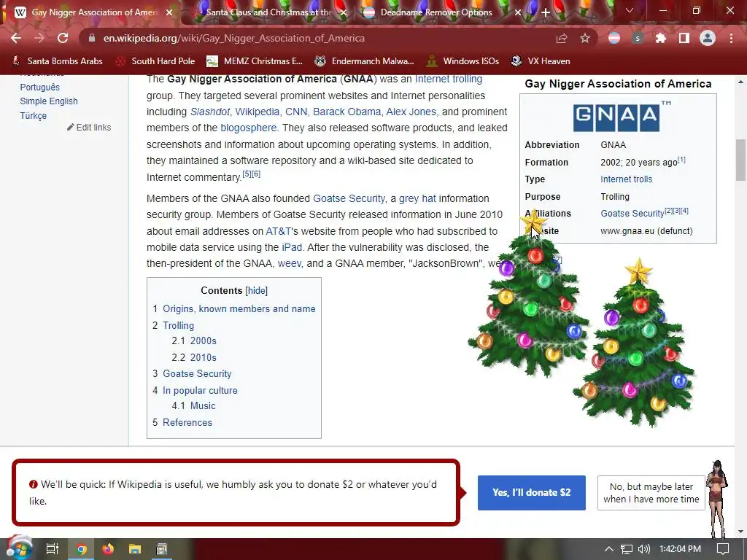This screenshot has width=747, height=560.
Task: Hide the Contents box
Action: [256, 290]
